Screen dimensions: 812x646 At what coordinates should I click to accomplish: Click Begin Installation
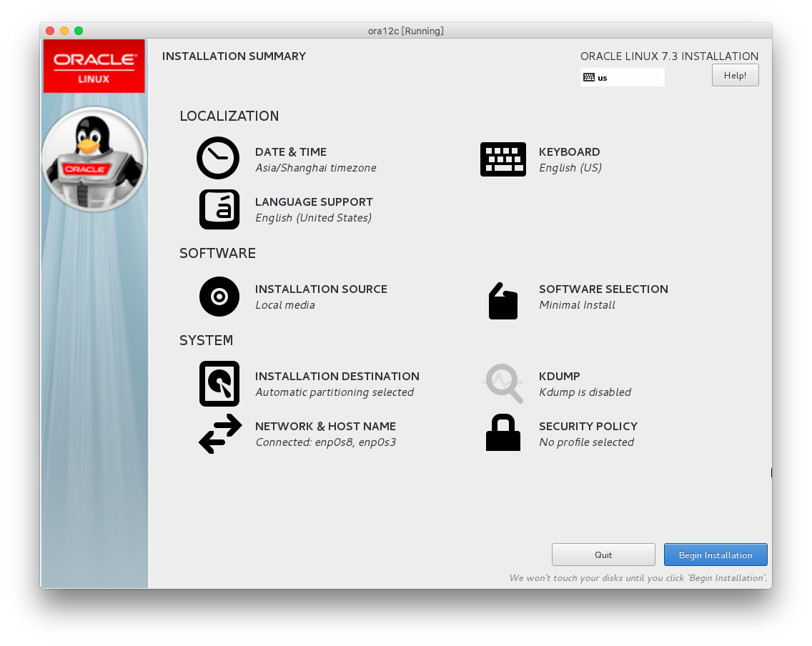click(716, 555)
